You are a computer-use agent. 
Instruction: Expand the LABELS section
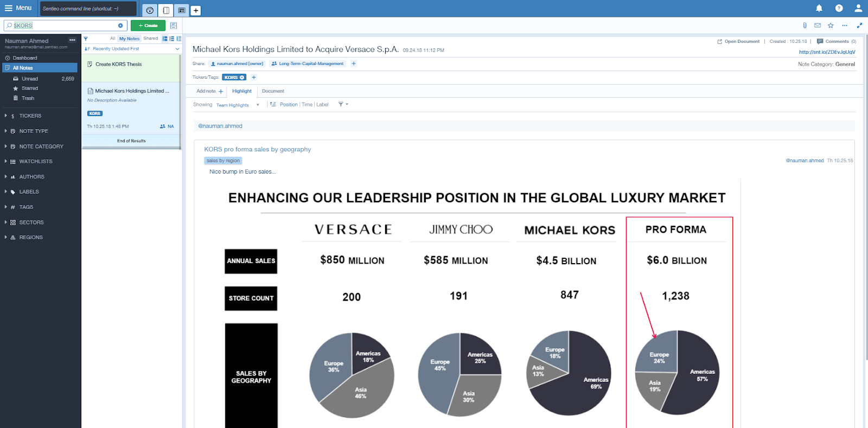click(29, 192)
